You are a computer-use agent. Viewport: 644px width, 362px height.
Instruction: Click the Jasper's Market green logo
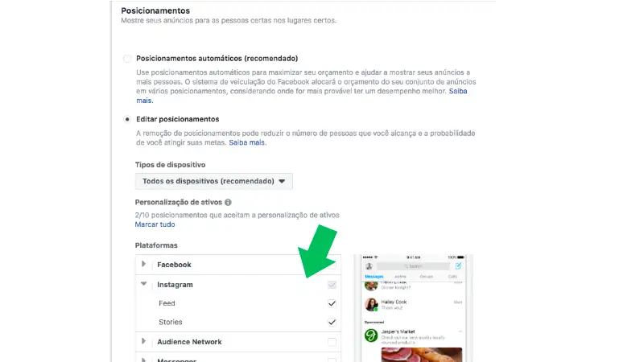click(x=371, y=335)
